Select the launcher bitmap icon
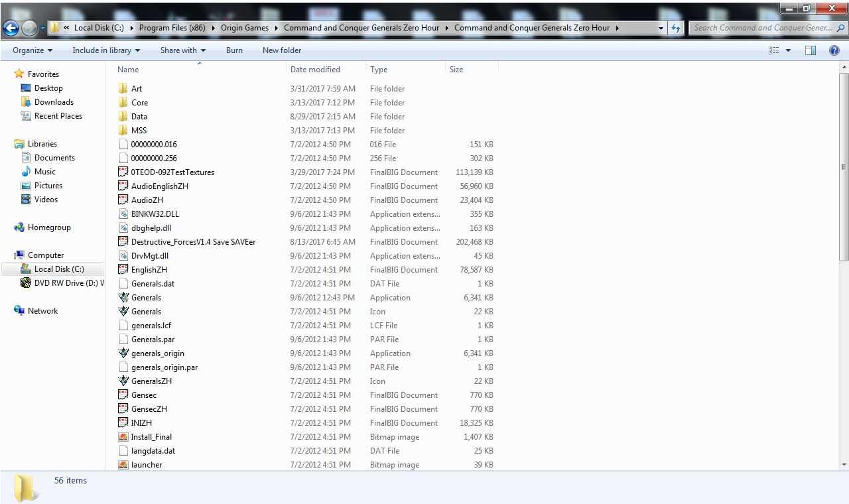Viewport: 849px width, 504px height. point(123,464)
